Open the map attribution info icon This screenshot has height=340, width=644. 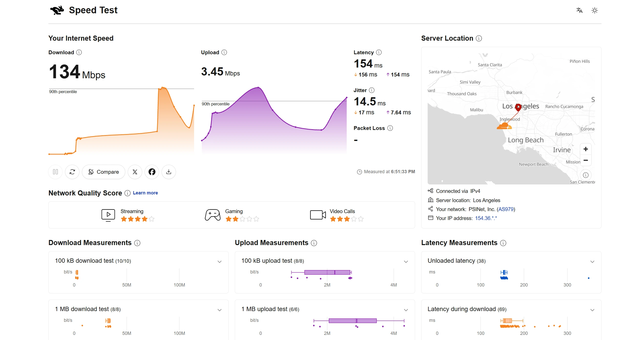586,175
